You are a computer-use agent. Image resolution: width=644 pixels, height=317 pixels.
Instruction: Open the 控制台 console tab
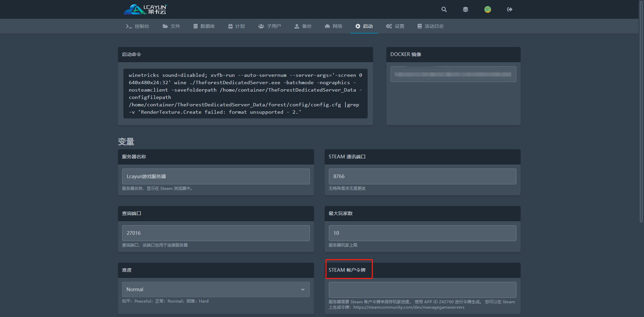[x=137, y=26]
